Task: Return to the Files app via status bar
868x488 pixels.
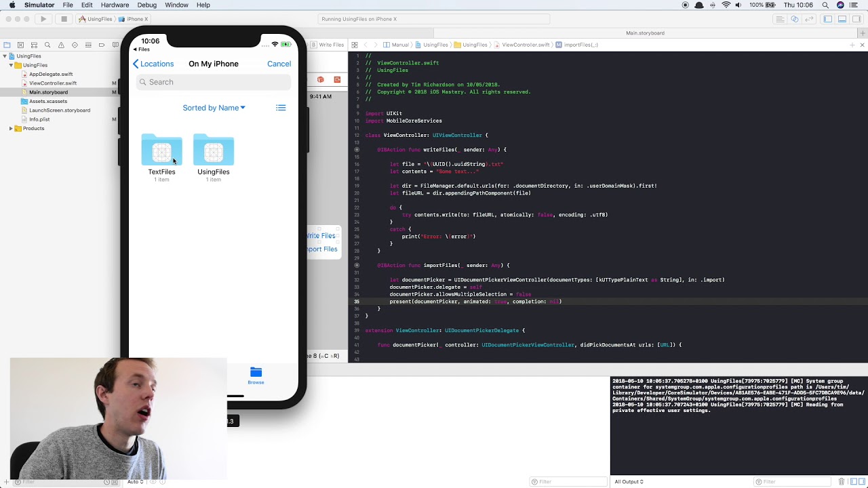Action: 141,49
